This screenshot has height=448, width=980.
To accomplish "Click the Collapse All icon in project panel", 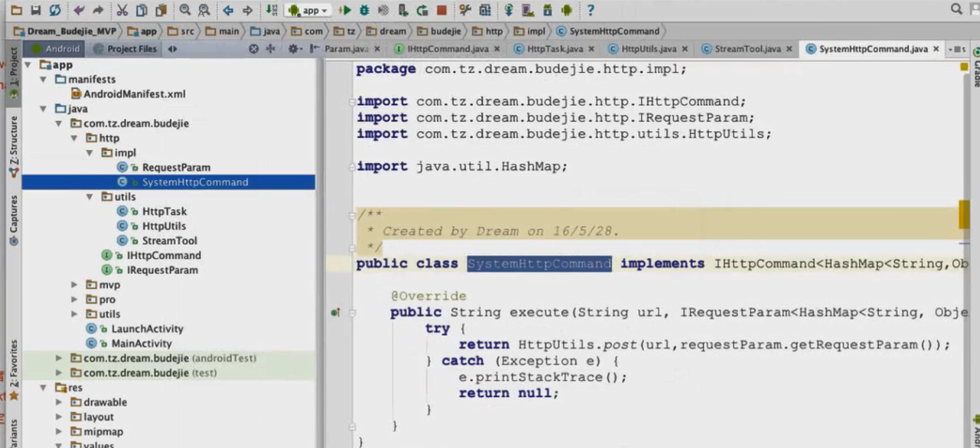I will pos(270,49).
